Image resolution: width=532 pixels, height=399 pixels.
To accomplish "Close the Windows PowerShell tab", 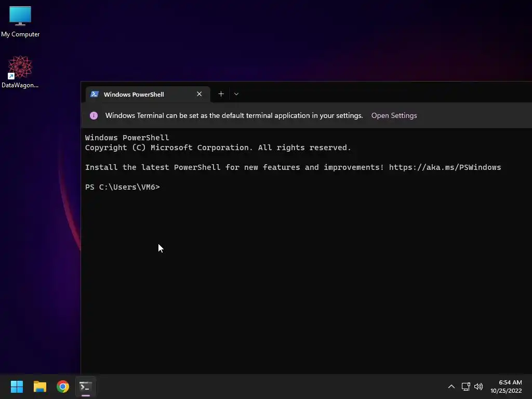I will click(199, 94).
